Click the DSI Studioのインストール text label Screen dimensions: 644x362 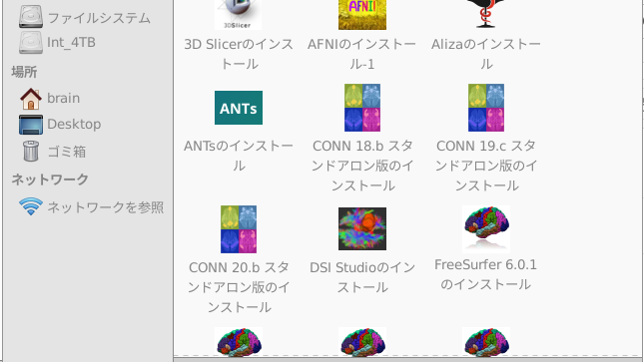(362, 277)
